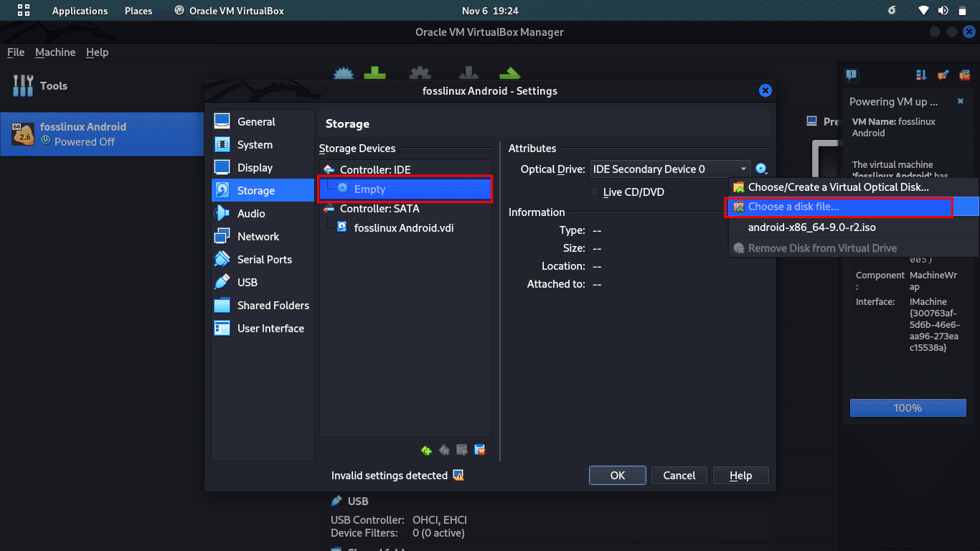Open the System settings category
Screen dimensions: 980x551
coord(263,145)
